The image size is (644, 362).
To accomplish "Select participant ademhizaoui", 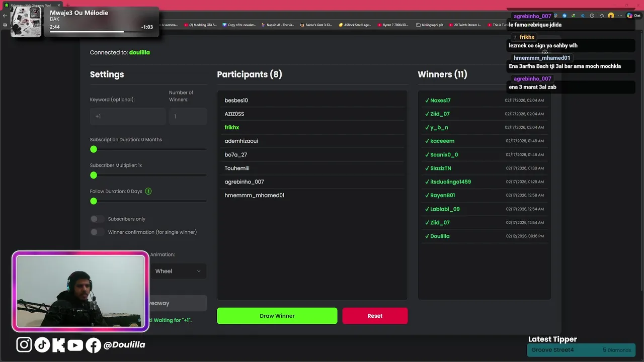I will (x=312, y=141).
